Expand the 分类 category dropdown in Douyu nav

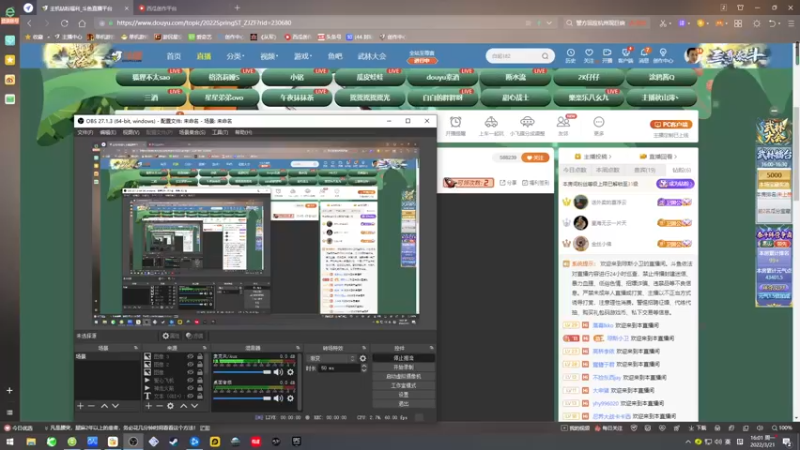point(235,56)
